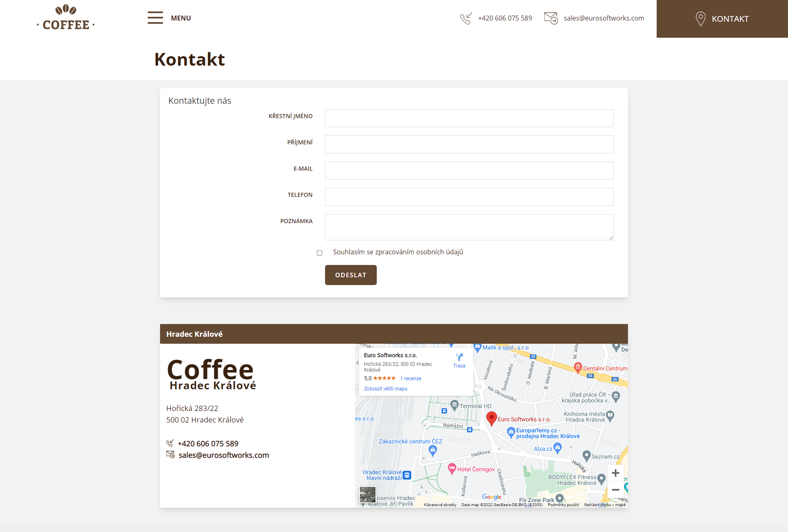Click the Poznámka text area
788x532 pixels.
[x=469, y=227]
